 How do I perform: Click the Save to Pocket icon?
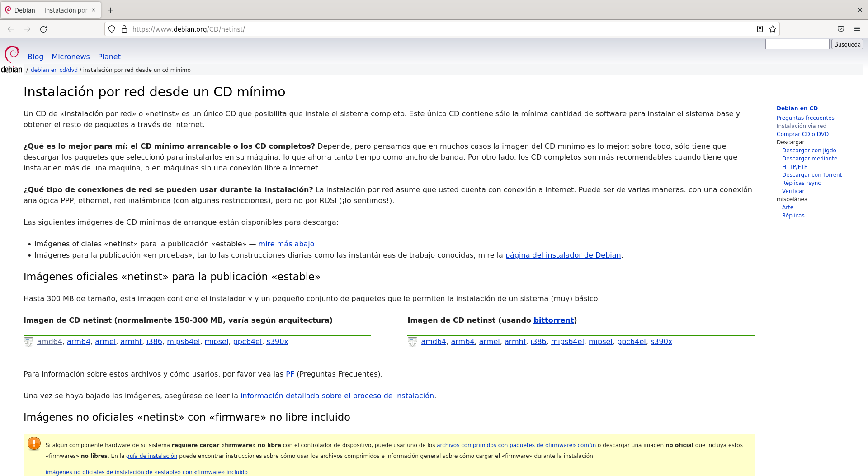click(840, 29)
